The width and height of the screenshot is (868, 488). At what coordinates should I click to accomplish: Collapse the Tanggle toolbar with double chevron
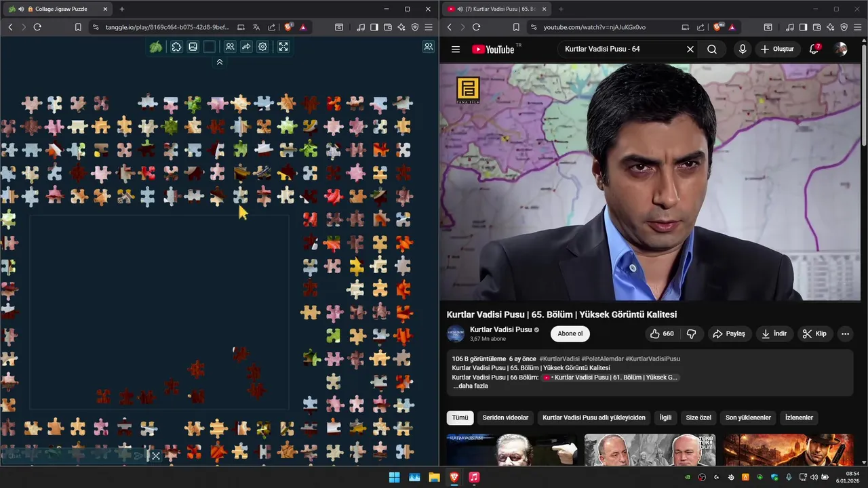coord(220,62)
